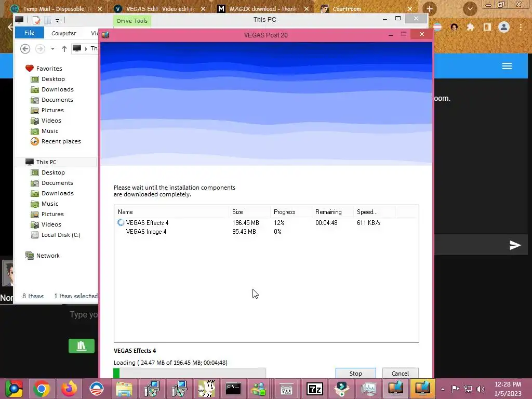Click the Speed column header
The width and height of the screenshot is (532, 399).
click(374, 212)
